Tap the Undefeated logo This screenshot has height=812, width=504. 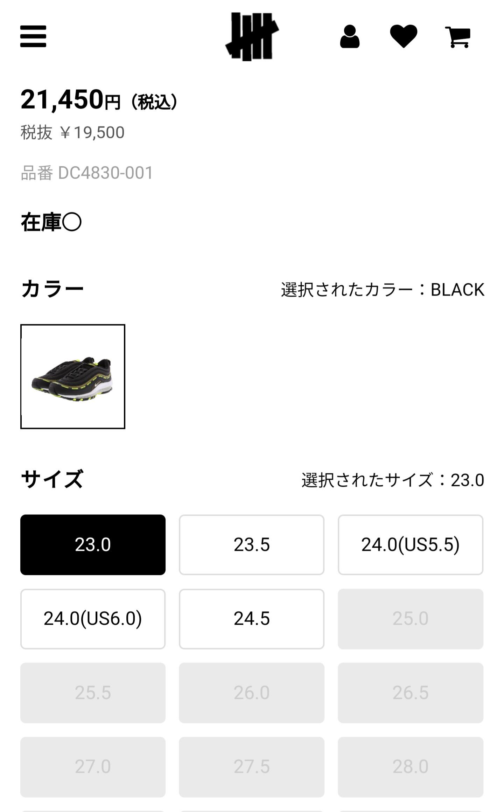252,36
